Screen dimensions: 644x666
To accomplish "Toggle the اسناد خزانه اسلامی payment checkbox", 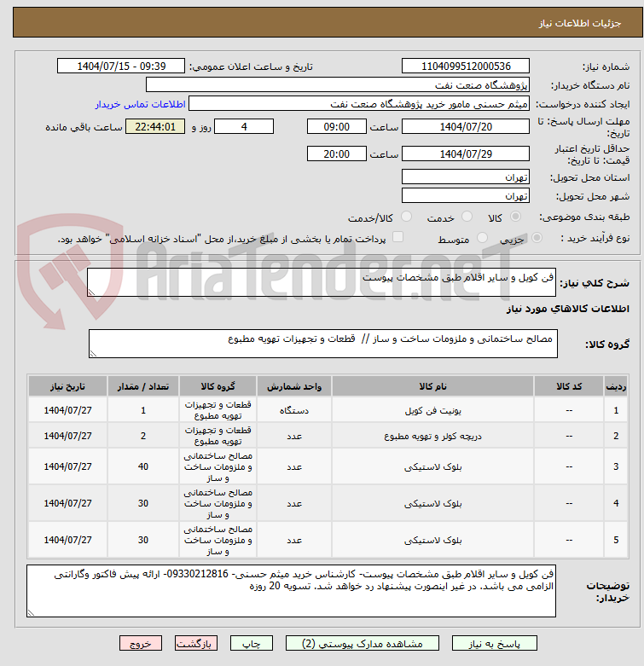I will pos(397,236).
